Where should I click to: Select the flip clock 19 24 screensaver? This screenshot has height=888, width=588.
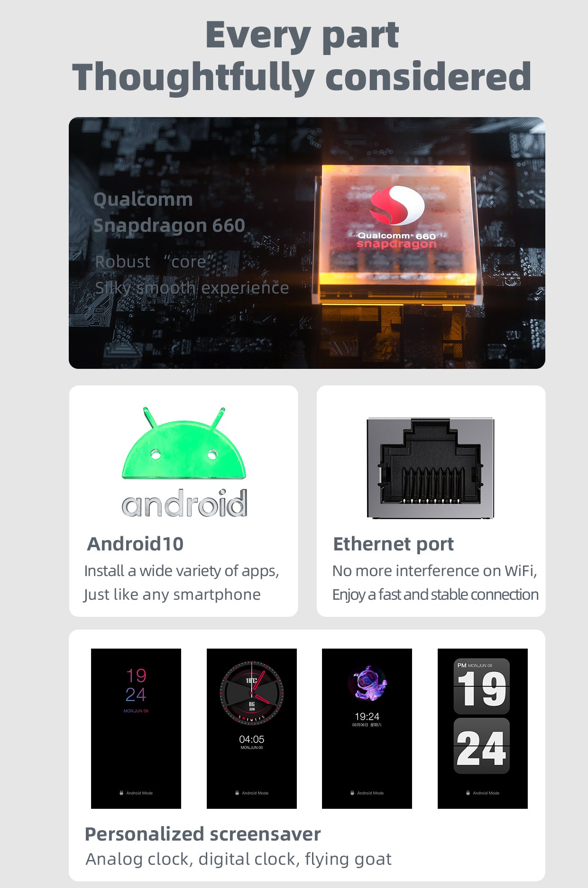coord(483,728)
